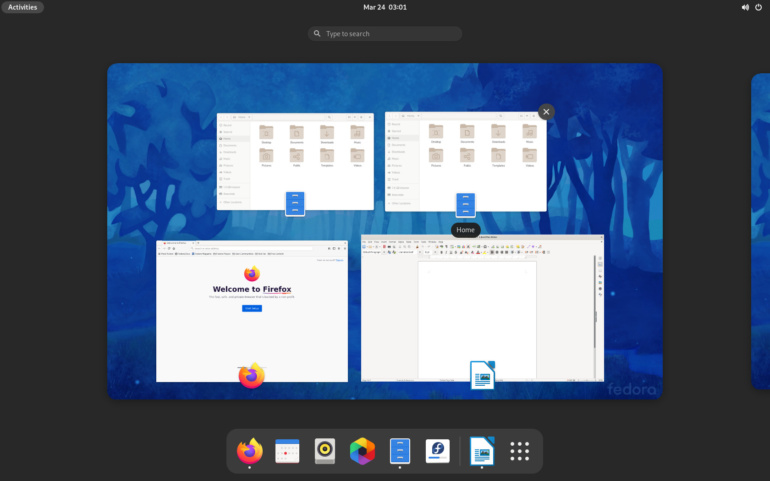Open Files cabinet icon in the dock

400,451
